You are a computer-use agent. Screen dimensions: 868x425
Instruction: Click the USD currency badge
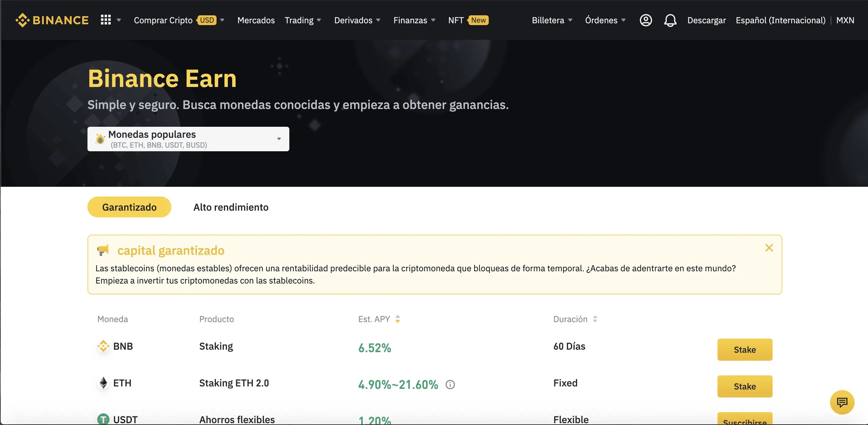(206, 20)
